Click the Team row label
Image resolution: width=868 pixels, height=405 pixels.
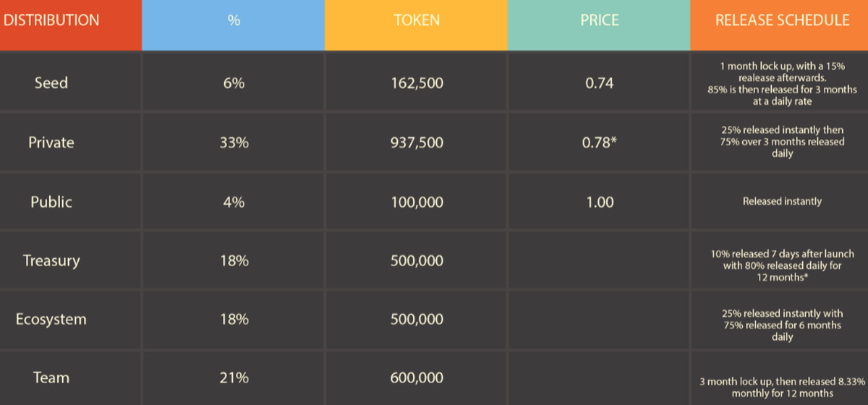(x=51, y=378)
